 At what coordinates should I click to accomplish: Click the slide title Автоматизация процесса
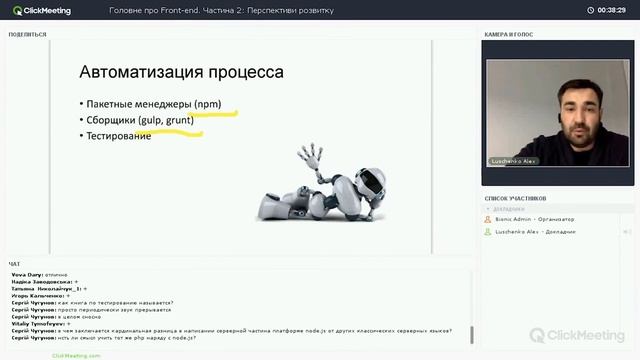click(182, 72)
